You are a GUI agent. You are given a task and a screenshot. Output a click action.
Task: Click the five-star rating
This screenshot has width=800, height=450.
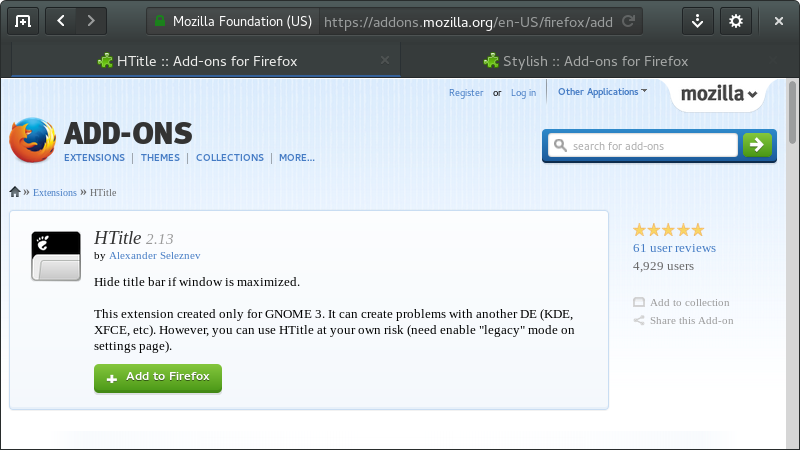[x=668, y=230]
